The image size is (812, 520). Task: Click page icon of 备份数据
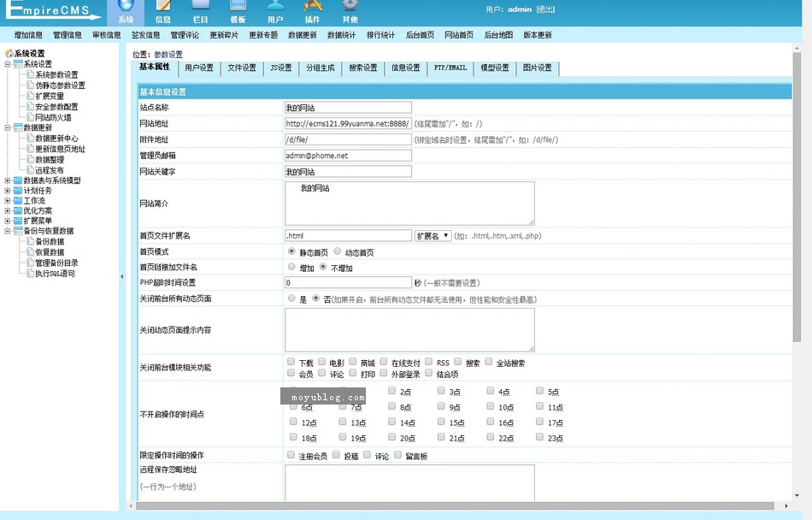tap(30, 241)
